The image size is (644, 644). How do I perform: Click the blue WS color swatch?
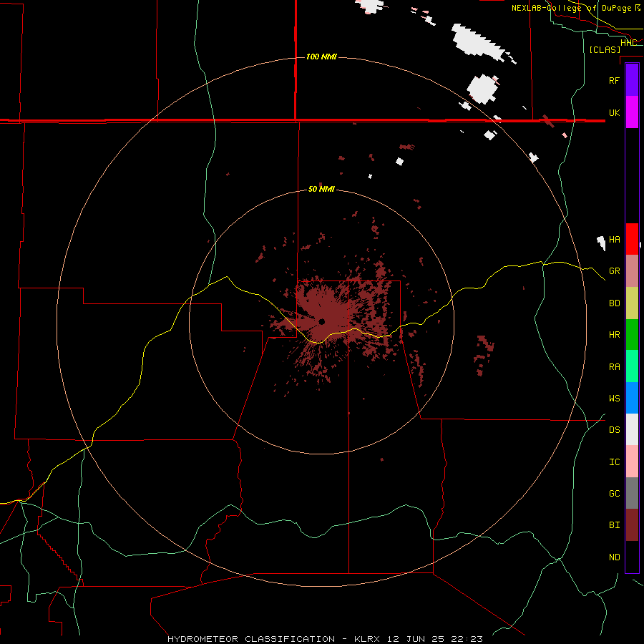[632, 398]
